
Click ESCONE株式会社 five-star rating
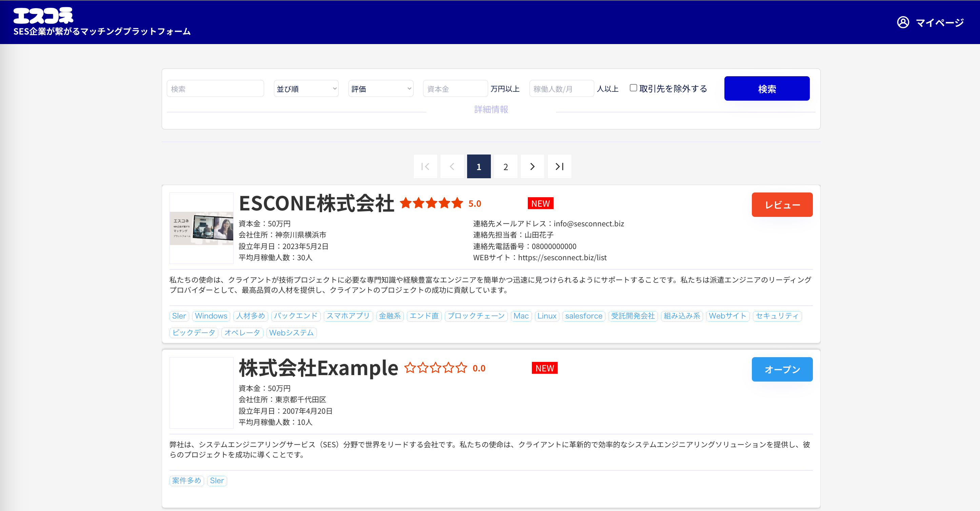pos(432,203)
